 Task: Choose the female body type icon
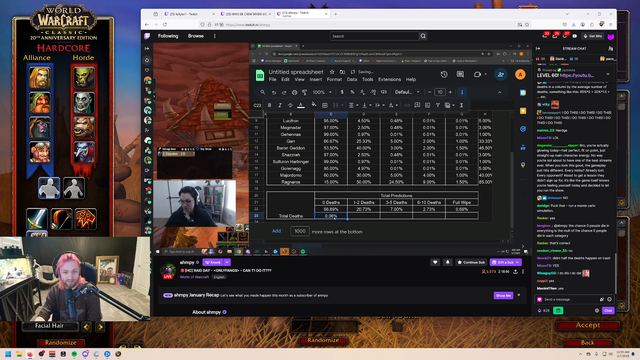click(74, 188)
